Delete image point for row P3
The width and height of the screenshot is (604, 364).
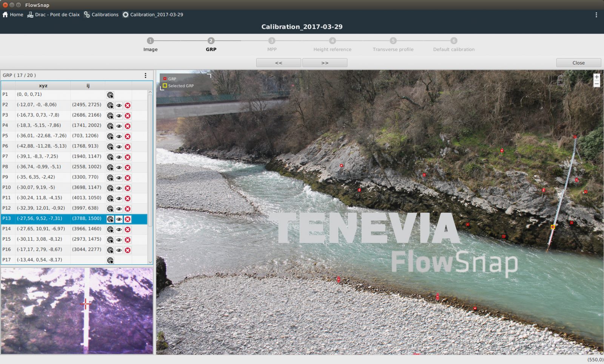[x=128, y=116]
